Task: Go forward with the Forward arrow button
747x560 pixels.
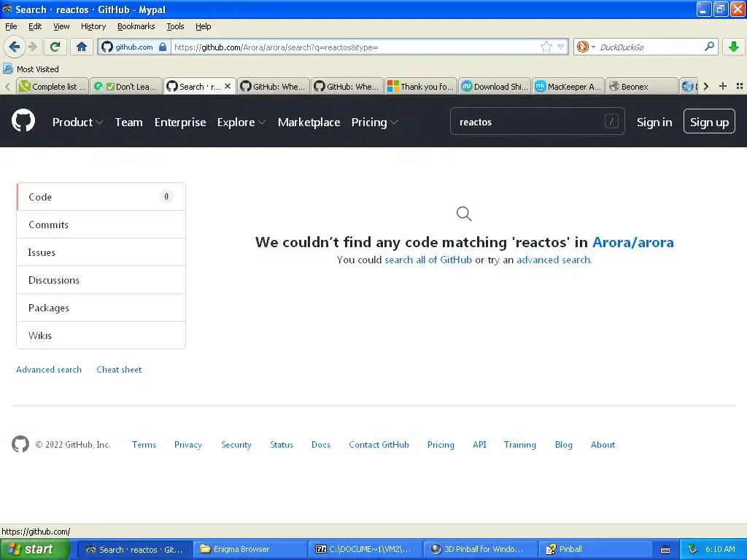Action: click(32, 47)
